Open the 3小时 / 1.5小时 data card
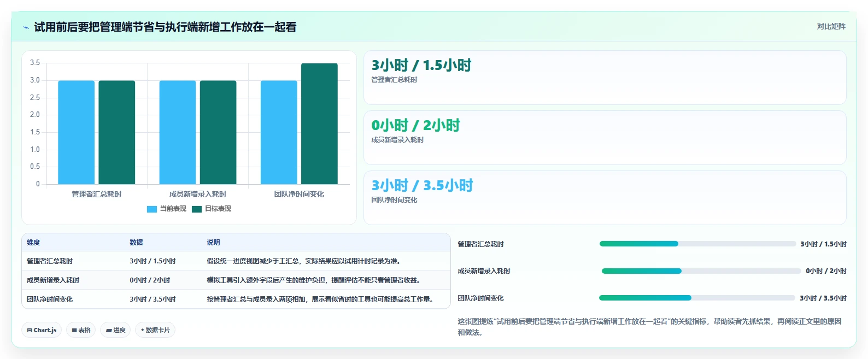 (605, 78)
